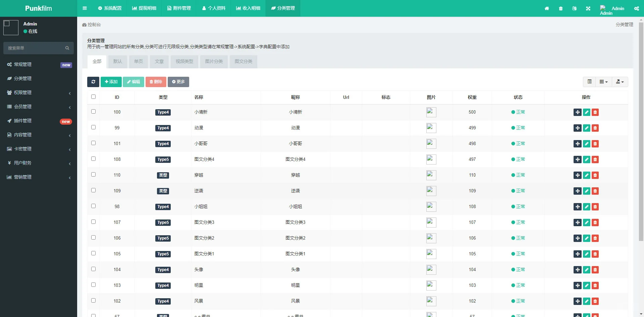Click the 正常 status of row 小清新

pyautogui.click(x=518, y=112)
